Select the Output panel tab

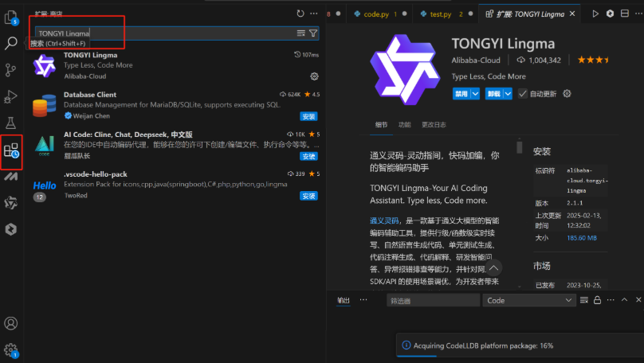point(344,300)
